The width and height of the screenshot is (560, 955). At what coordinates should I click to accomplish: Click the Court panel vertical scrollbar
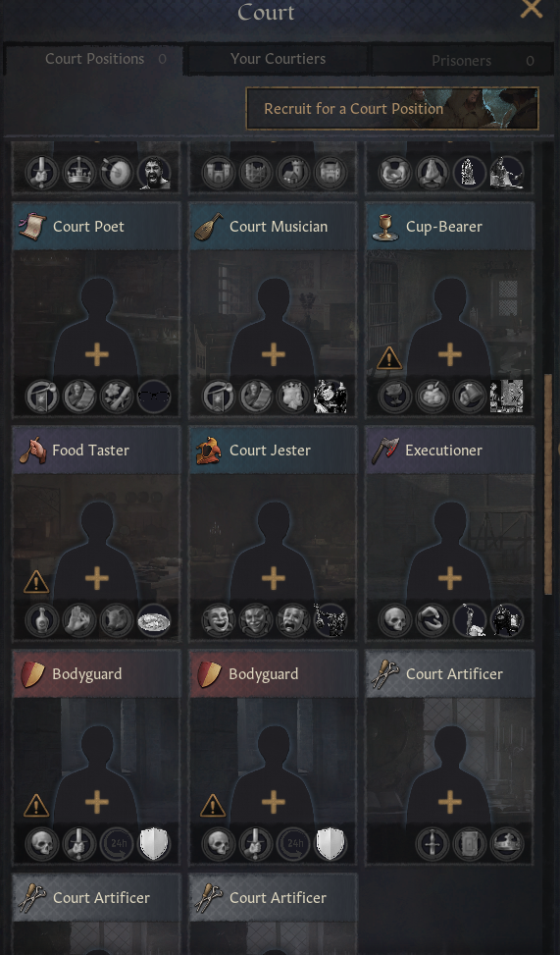coord(548,484)
